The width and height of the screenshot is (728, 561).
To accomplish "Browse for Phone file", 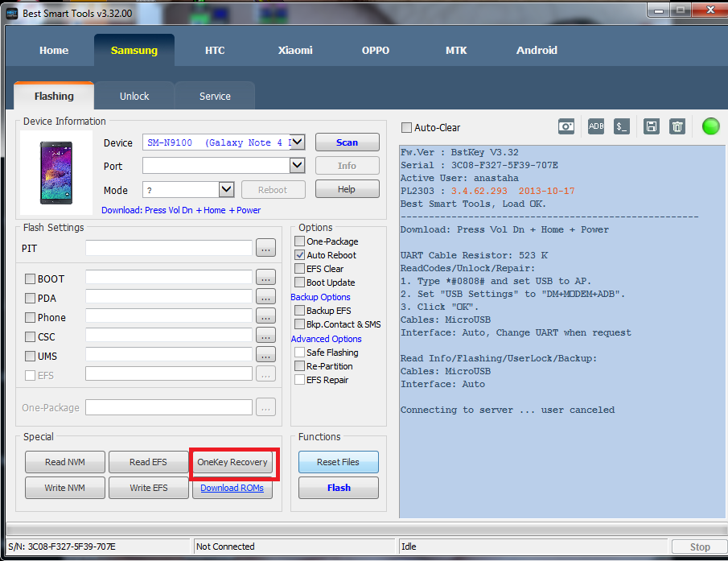I will (x=265, y=316).
